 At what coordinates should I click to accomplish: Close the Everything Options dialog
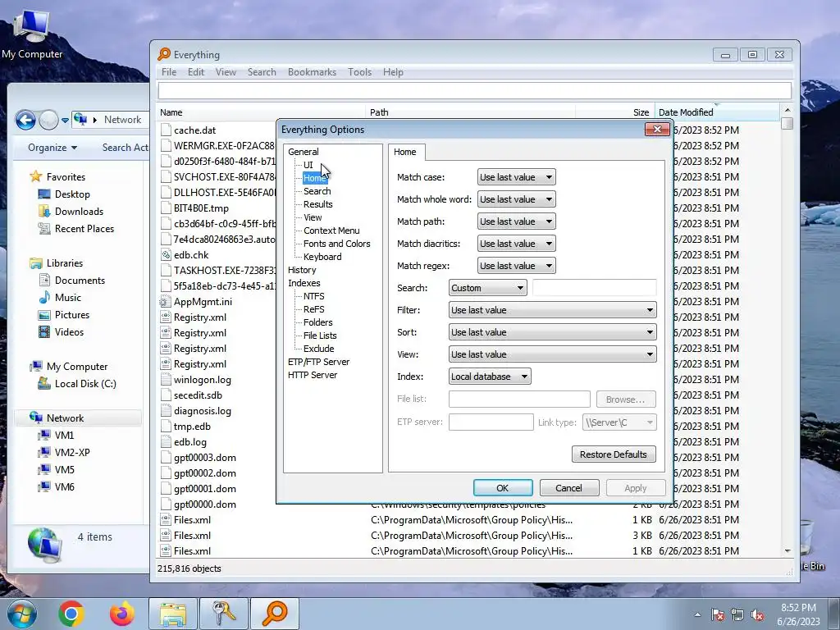[x=657, y=129]
